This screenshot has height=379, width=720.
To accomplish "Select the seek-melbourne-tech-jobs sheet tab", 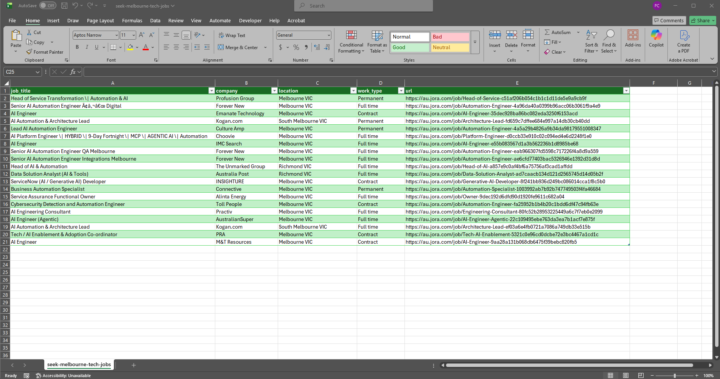I will tap(79, 364).
